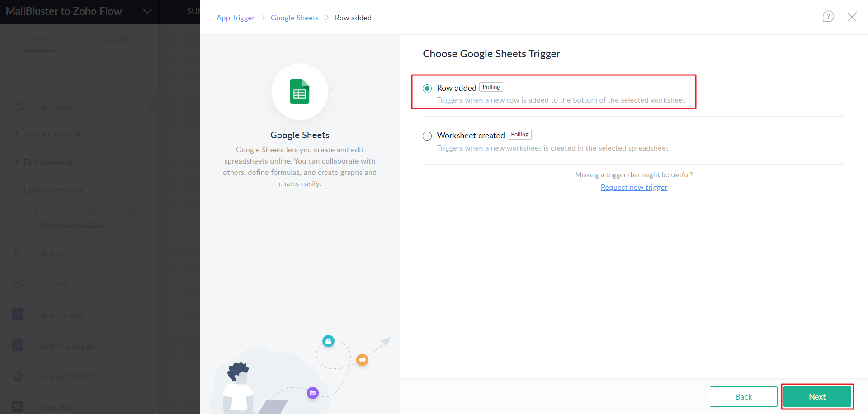Click the Act! 365 app icon

pos(18,253)
